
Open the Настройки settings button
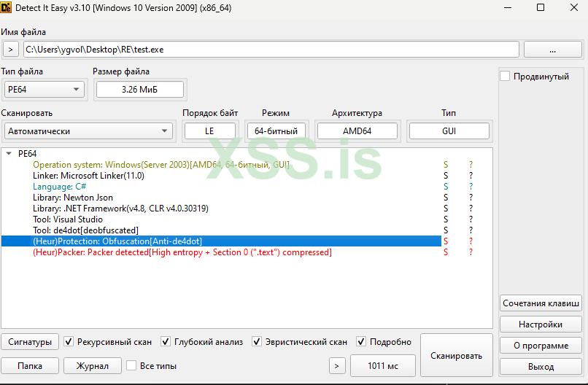pyautogui.click(x=541, y=324)
